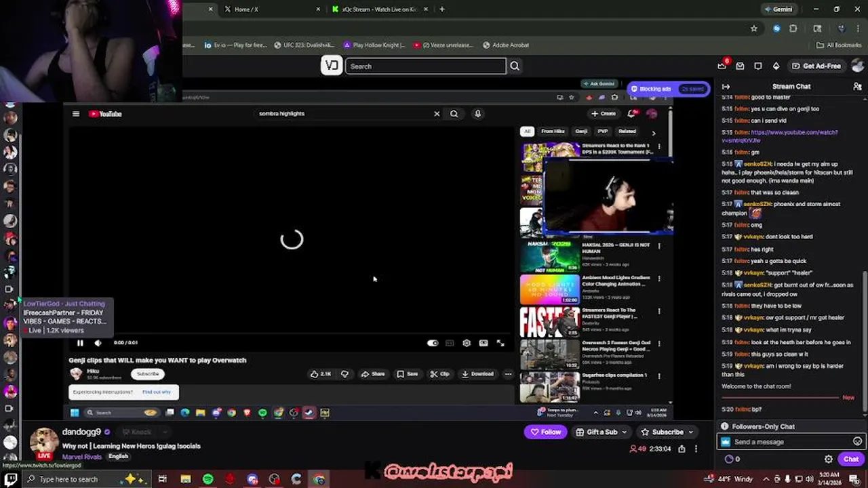Open the chat users list icon
The width and height of the screenshot is (868, 488).
(857, 87)
